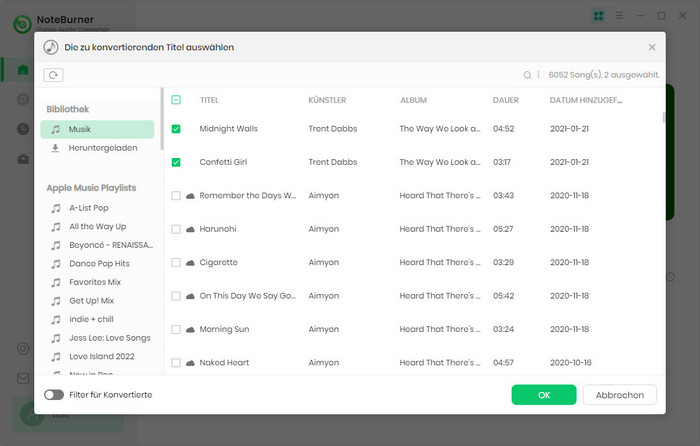
Task: Sort by the TITEL column header
Action: pos(209,100)
